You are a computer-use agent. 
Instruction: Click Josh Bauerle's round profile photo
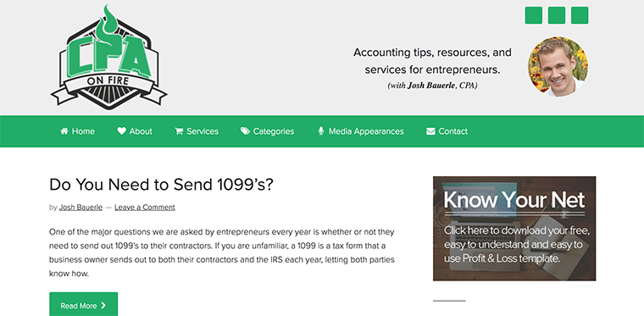558,66
